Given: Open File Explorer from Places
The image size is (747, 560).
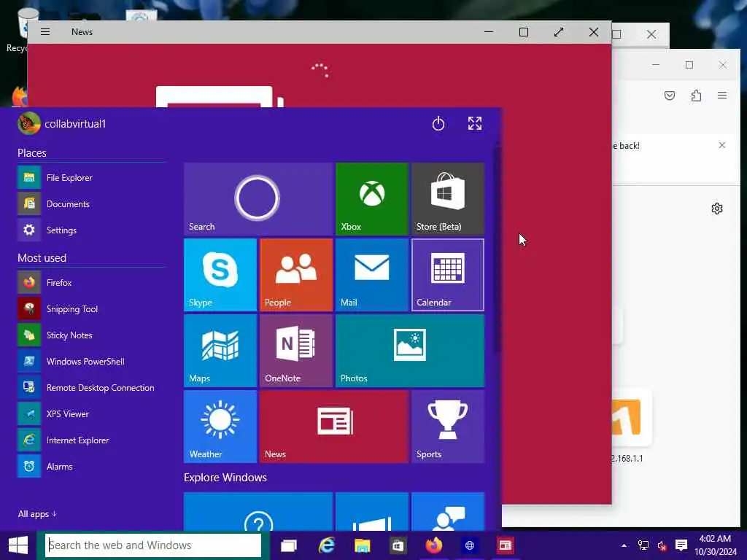Looking at the screenshot, I should pyautogui.click(x=91, y=178).
